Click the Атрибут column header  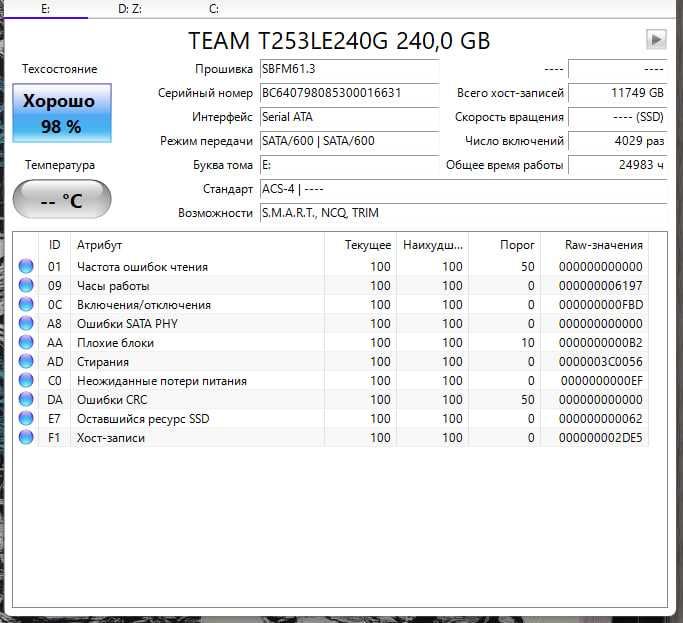197,245
